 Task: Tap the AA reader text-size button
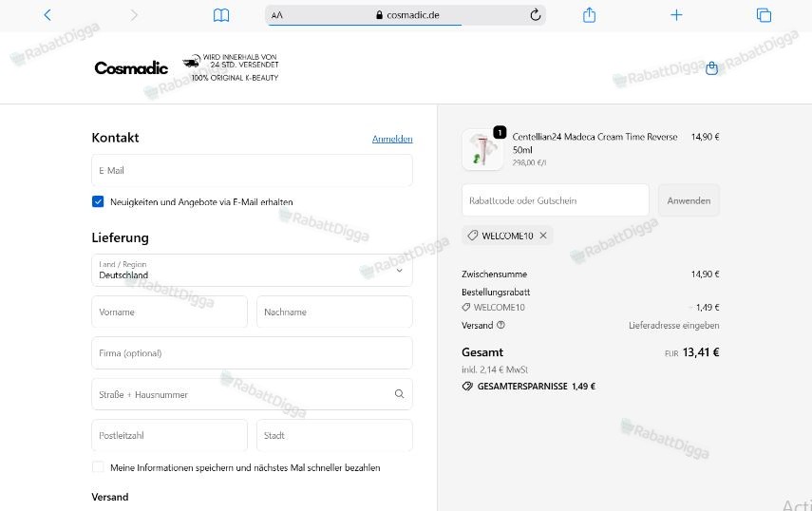pos(277,15)
